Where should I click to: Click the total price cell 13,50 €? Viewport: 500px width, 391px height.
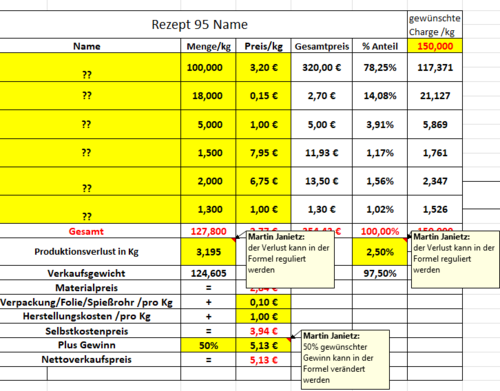pyautogui.click(x=322, y=181)
